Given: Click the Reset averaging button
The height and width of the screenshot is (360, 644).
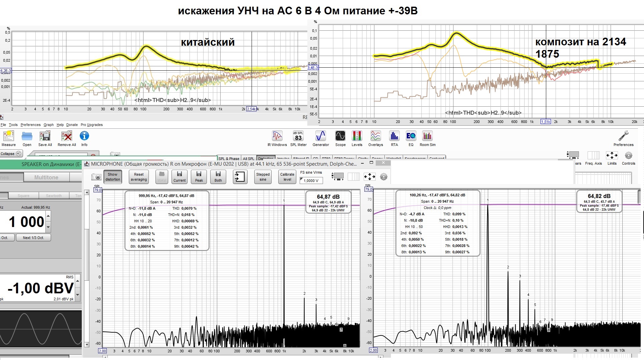Looking at the screenshot, I should [x=139, y=177].
